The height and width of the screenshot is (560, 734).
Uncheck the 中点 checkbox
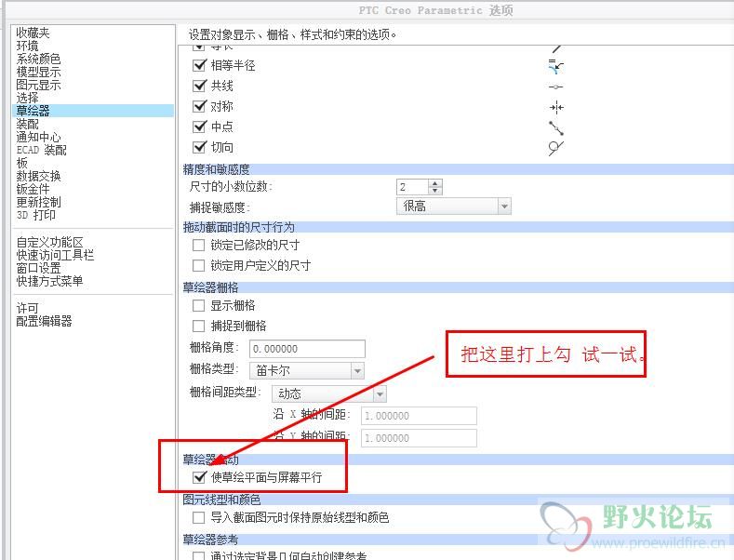(199, 127)
